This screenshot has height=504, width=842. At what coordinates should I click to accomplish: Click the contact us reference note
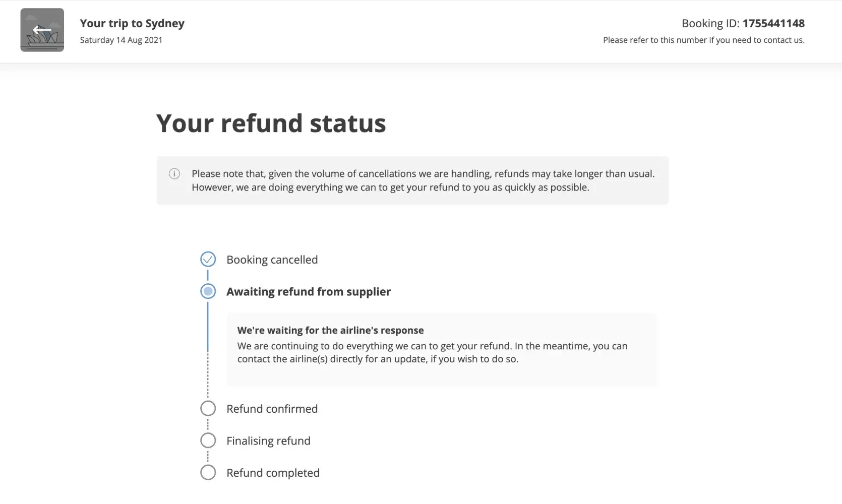pos(703,40)
